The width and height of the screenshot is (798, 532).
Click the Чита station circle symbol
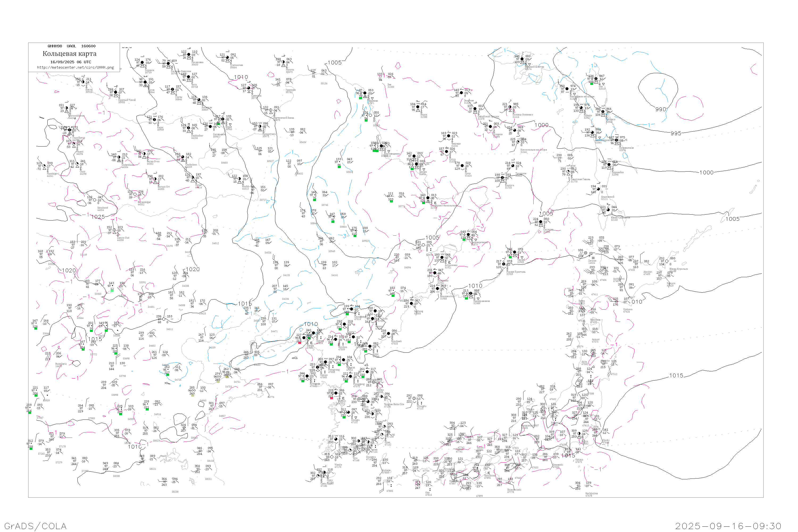point(189,77)
